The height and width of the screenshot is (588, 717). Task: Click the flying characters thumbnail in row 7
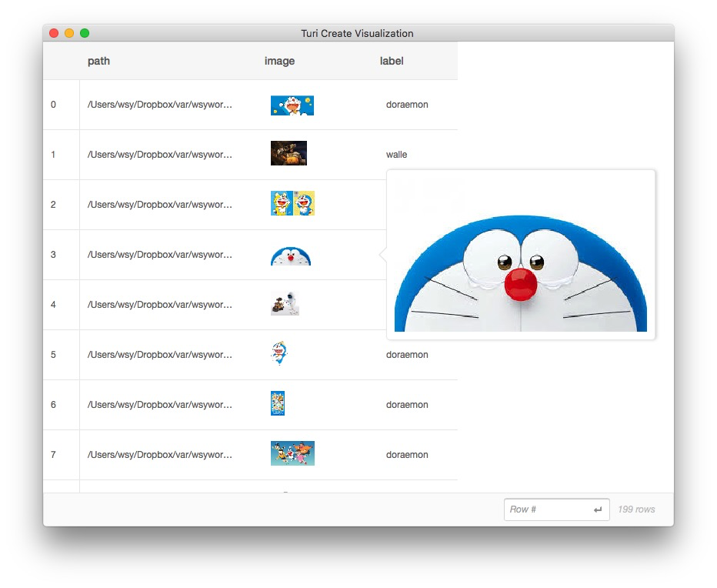[x=292, y=453]
